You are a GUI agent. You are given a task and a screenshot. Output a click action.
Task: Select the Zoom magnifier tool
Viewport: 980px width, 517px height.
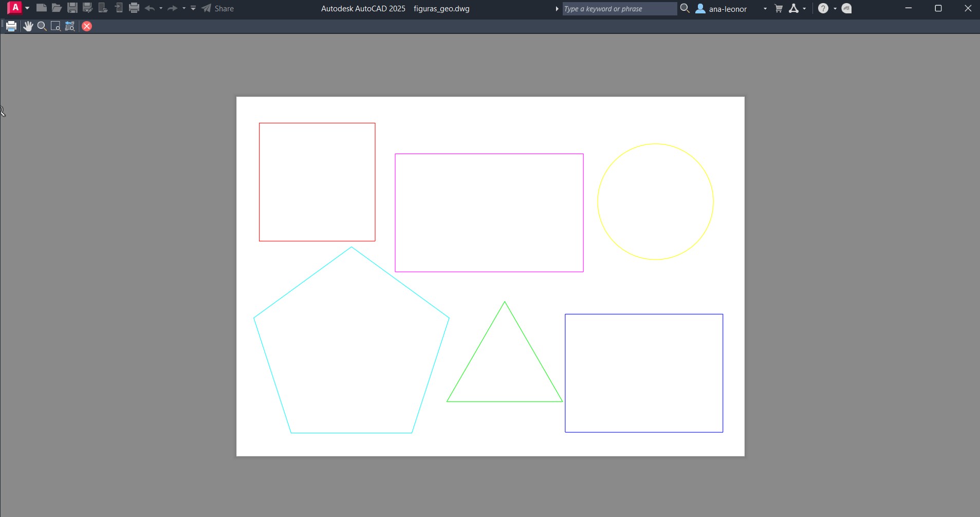point(42,26)
